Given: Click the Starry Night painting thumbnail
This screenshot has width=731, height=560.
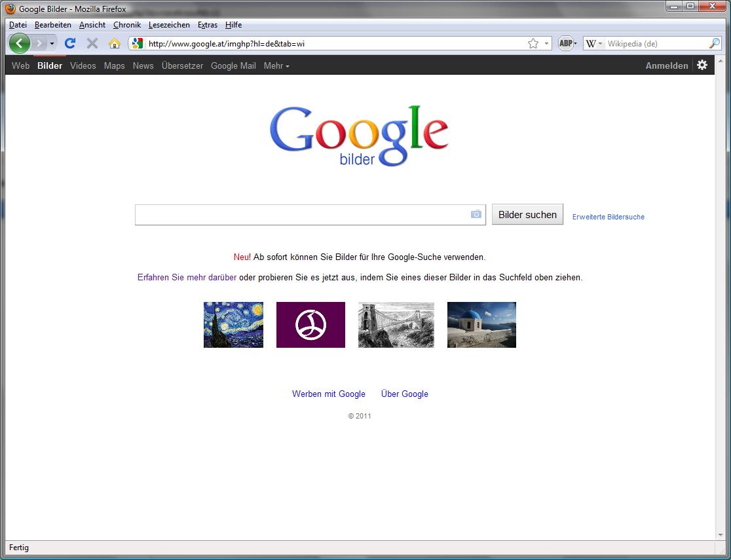Looking at the screenshot, I should pos(233,324).
